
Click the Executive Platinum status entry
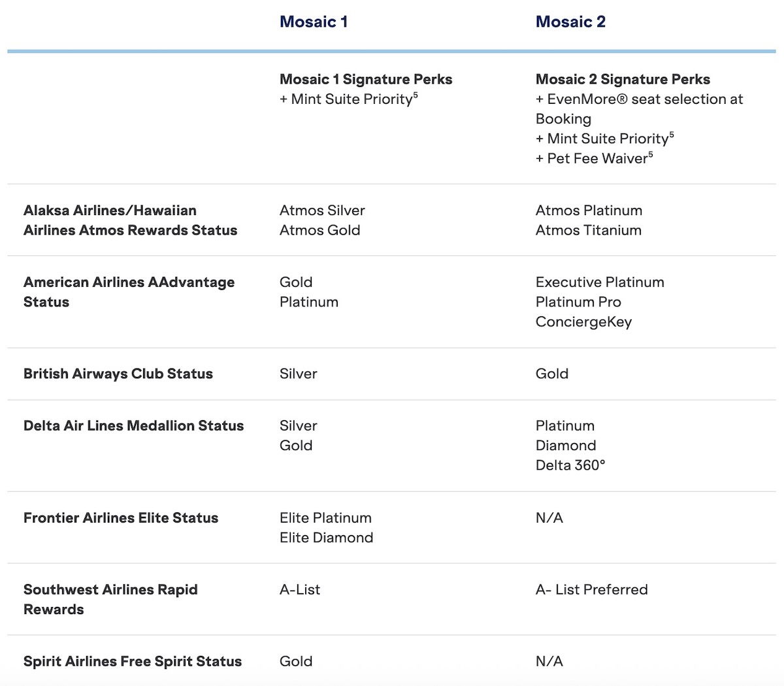click(600, 282)
